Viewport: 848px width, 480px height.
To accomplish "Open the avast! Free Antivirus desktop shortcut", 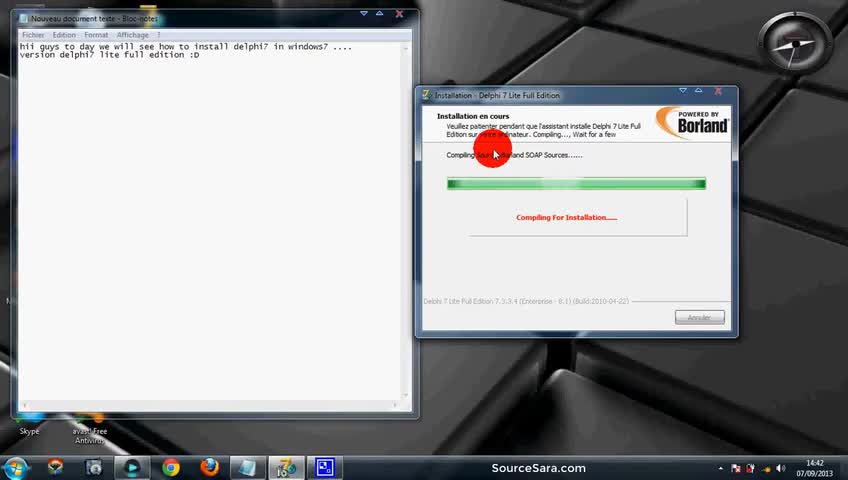I will [x=90, y=429].
